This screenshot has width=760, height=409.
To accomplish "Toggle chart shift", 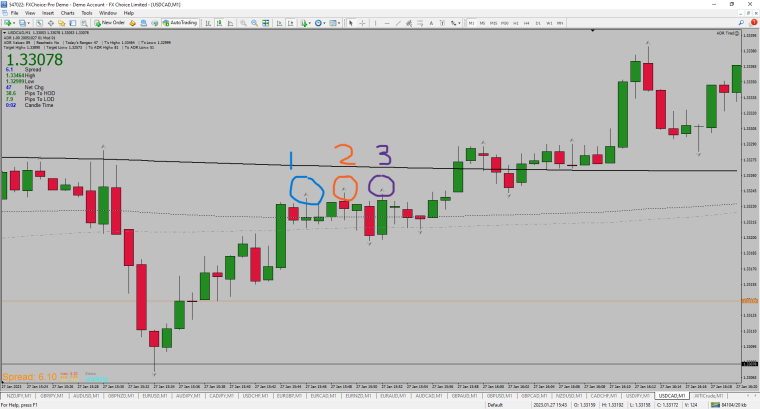I will tap(290, 23).
